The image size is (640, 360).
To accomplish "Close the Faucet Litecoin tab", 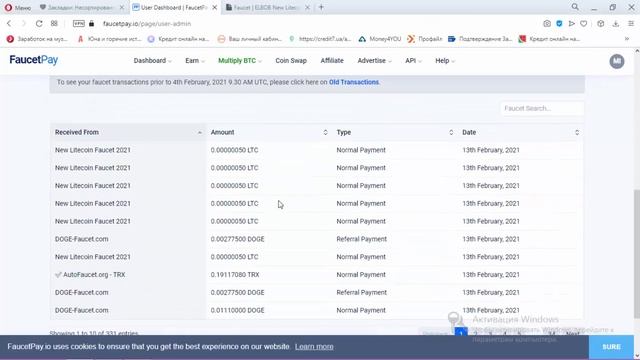I will 307,7.
